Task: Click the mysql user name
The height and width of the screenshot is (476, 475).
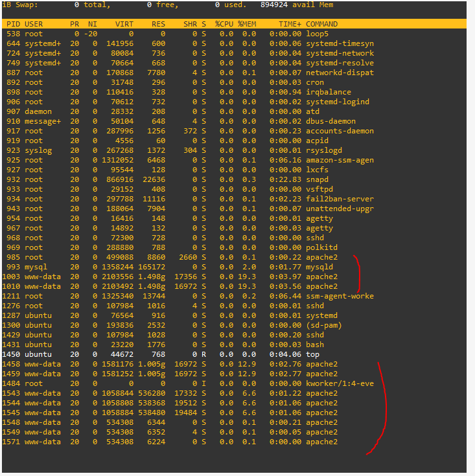Action: (x=36, y=267)
